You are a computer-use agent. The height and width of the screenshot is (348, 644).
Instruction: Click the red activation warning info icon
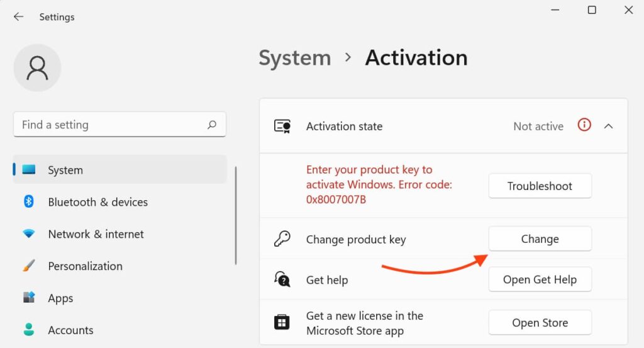tap(584, 125)
